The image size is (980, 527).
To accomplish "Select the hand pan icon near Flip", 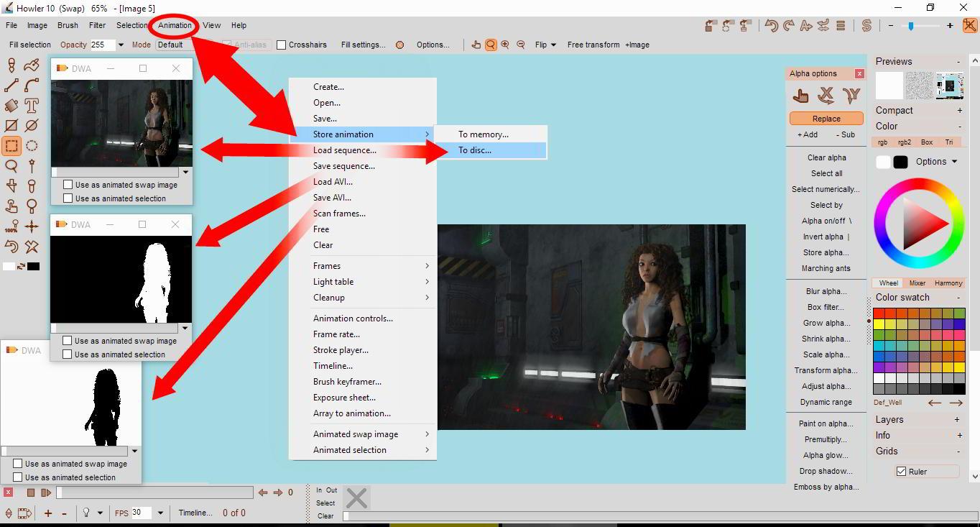I will pos(476,45).
